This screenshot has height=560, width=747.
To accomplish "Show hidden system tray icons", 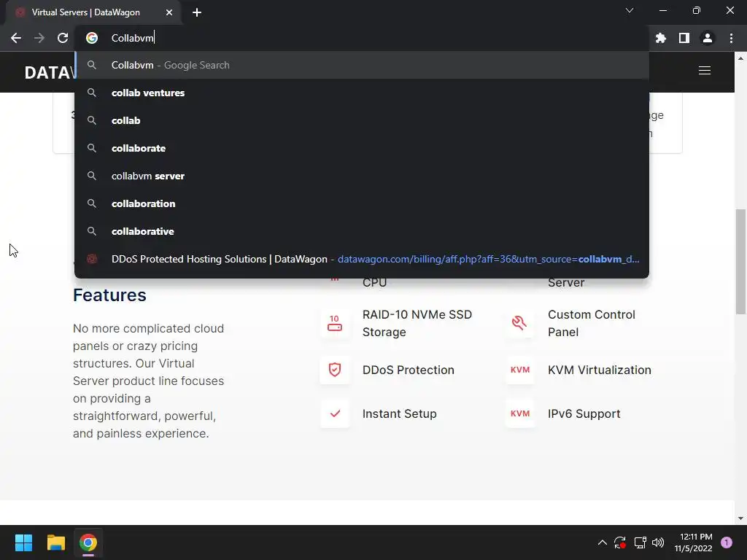I will tap(602, 542).
